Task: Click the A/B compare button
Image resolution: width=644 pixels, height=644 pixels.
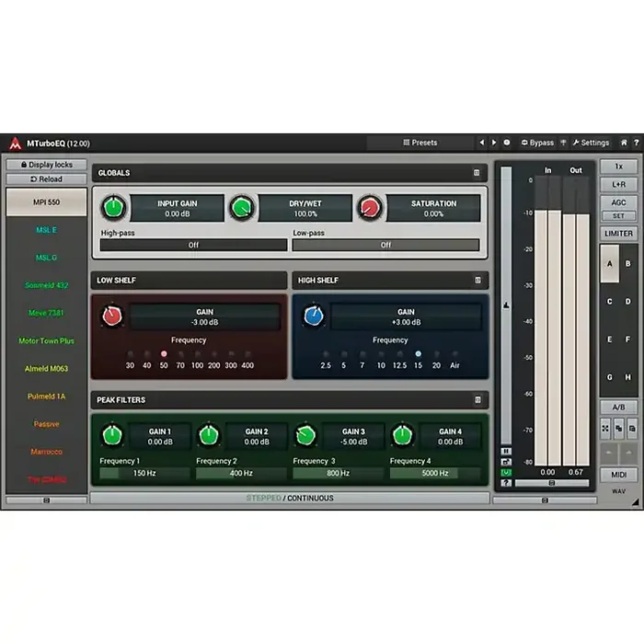Action: pyautogui.click(x=618, y=407)
